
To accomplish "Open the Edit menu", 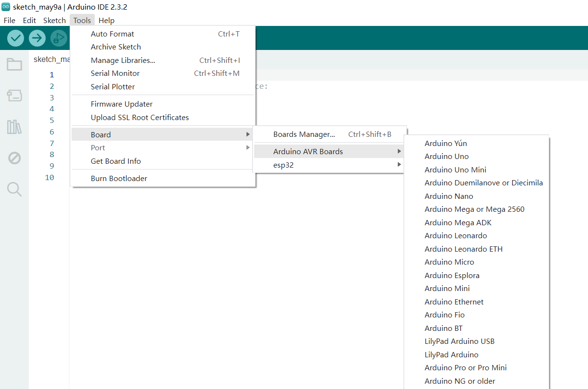I will [x=29, y=20].
